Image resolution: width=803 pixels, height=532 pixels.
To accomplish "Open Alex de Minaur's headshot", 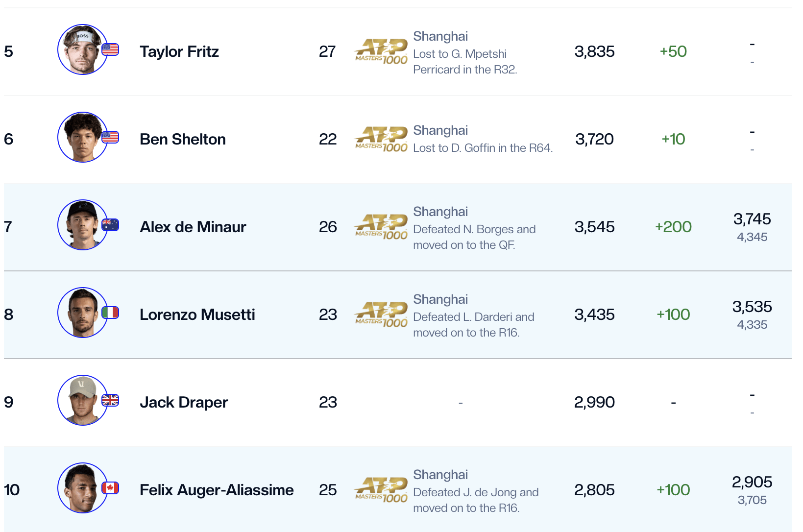I will (x=82, y=225).
